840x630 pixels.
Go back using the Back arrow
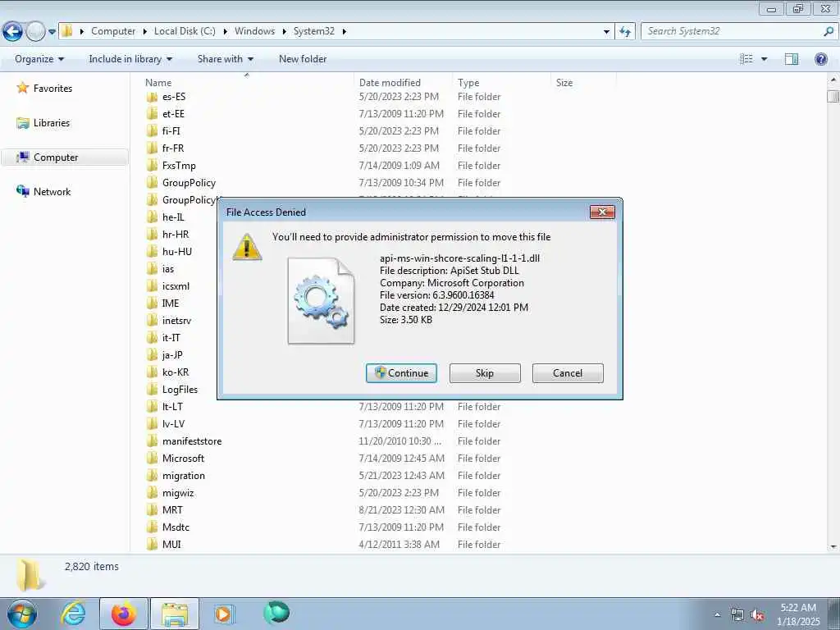point(13,32)
